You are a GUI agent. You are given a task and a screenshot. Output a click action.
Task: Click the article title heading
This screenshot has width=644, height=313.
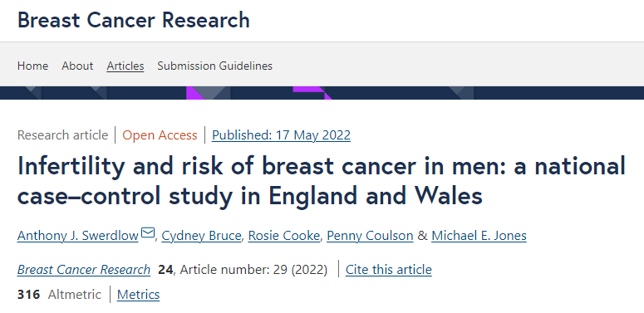322,180
